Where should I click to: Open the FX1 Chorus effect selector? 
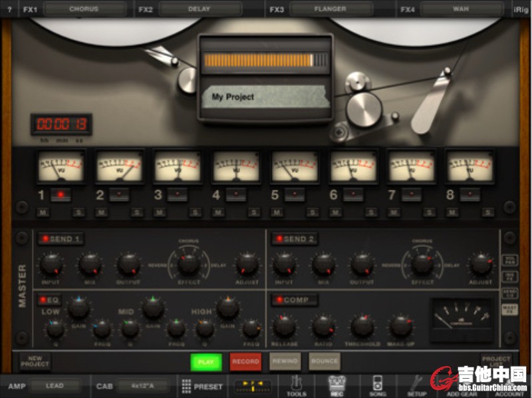pyautogui.click(x=84, y=9)
